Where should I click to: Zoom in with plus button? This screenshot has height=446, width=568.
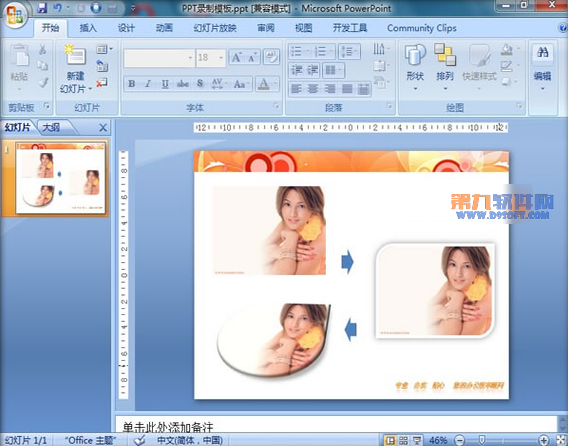click(543, 441)
